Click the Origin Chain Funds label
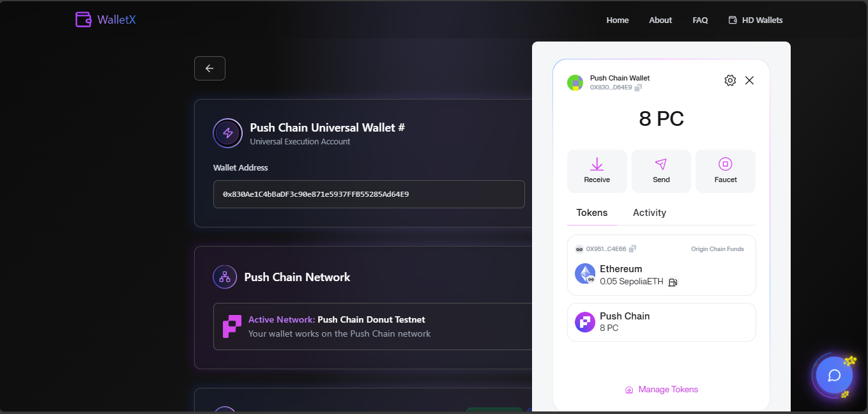 [x=717, y=249]
